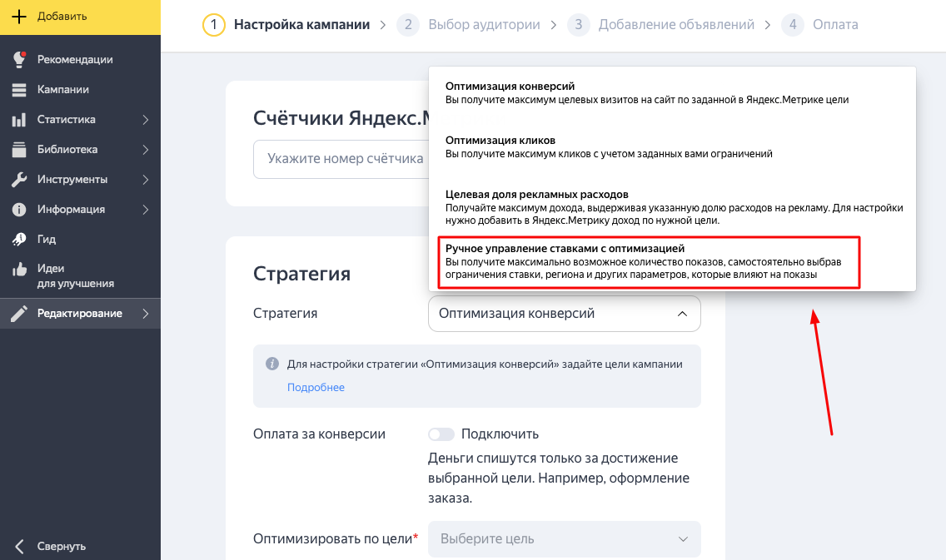
Task: Click the Редактирование pencil icon
Action: [19, 314]
